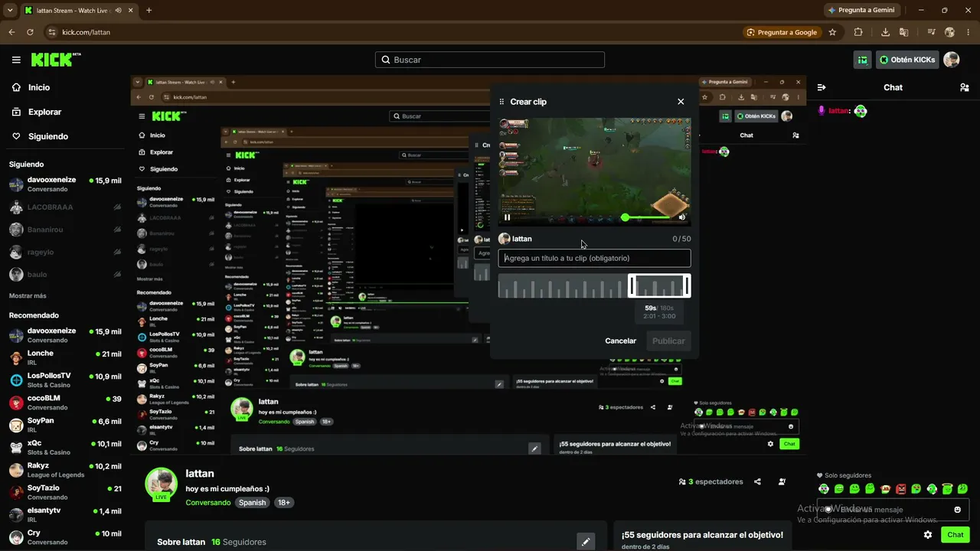The height and width of the screenshot is (551, 980).
Task: Open the browser media controls icon
Action: (x=931, y=32)
